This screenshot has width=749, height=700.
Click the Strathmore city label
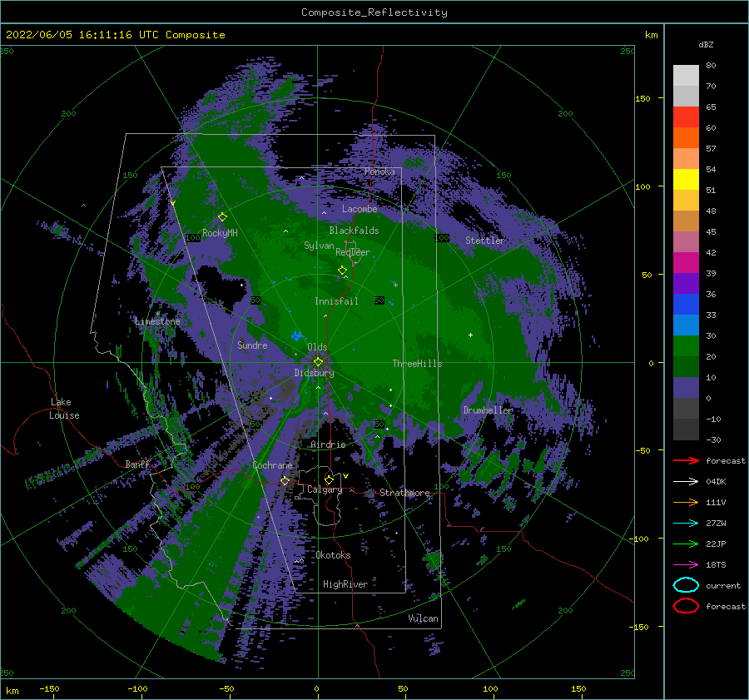tap(404, 493)
